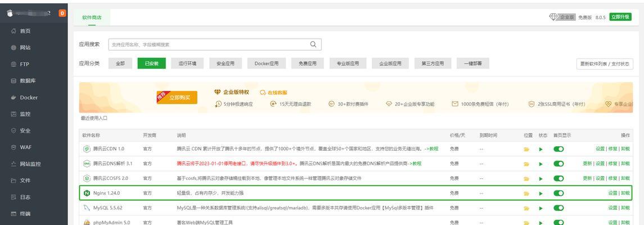644x225 pixels.
Task: Open 文件 in the left sidebar
Action: 25,181
